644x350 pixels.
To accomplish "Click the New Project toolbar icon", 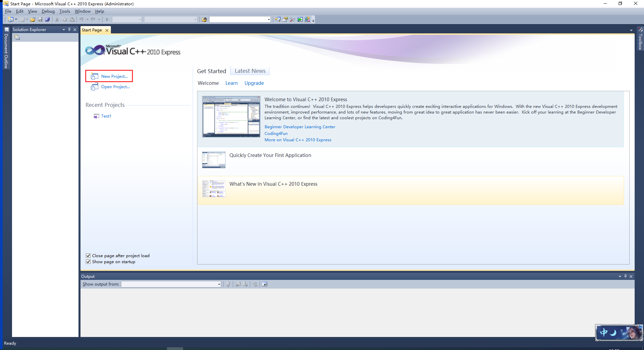I will (x=11, y=19).
